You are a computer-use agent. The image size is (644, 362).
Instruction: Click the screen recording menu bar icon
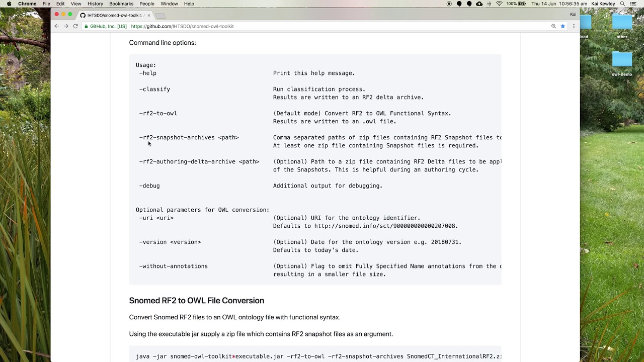449,4
